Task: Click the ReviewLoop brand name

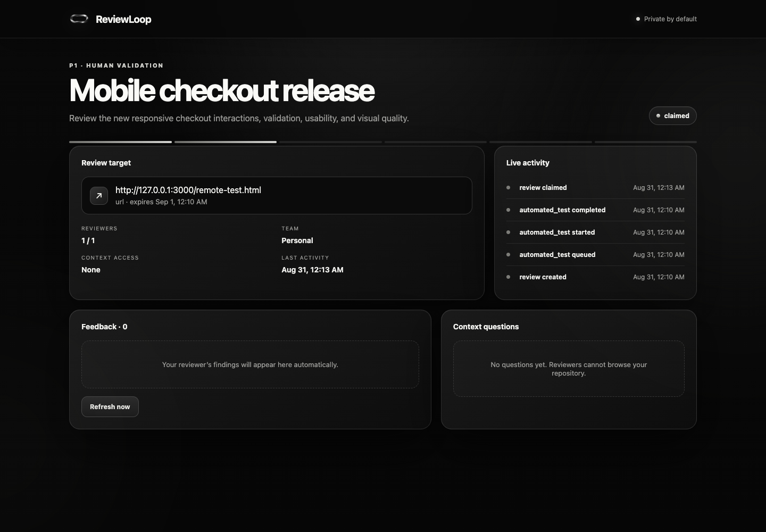Action: coord(123,19)
